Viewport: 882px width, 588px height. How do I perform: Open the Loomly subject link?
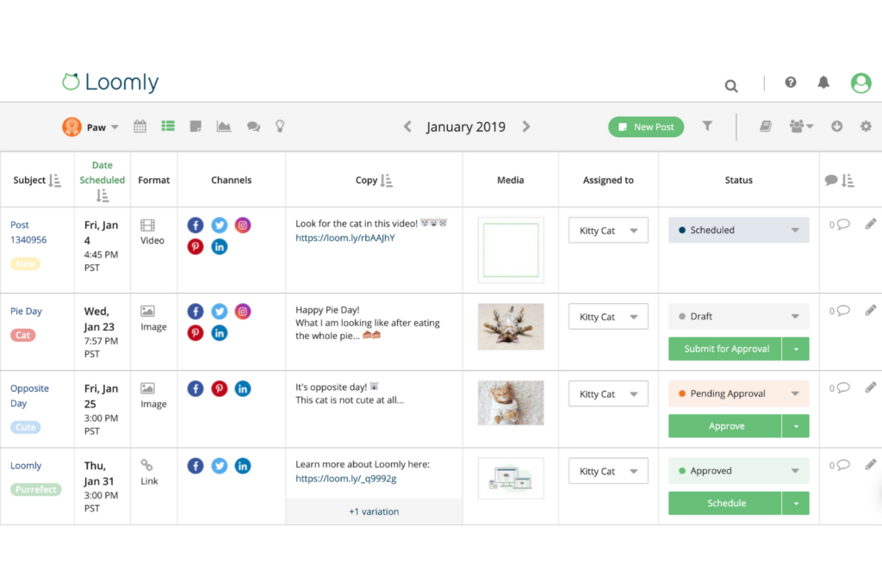26,466
